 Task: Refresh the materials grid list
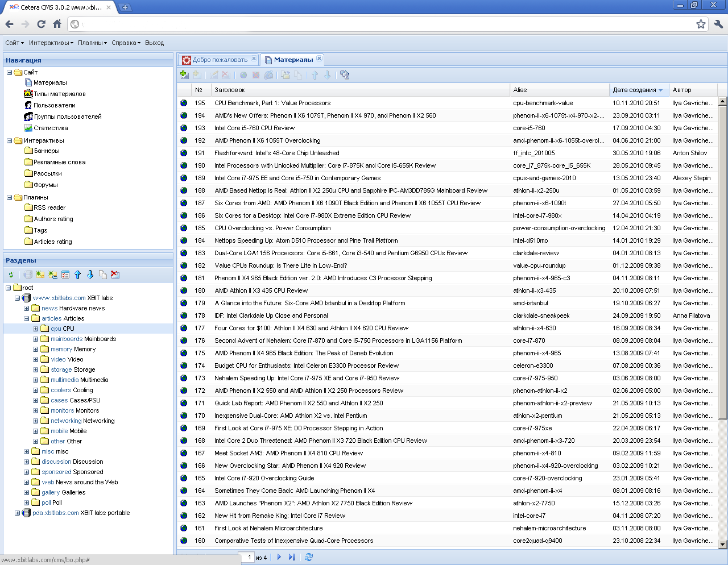click(309, 558)
